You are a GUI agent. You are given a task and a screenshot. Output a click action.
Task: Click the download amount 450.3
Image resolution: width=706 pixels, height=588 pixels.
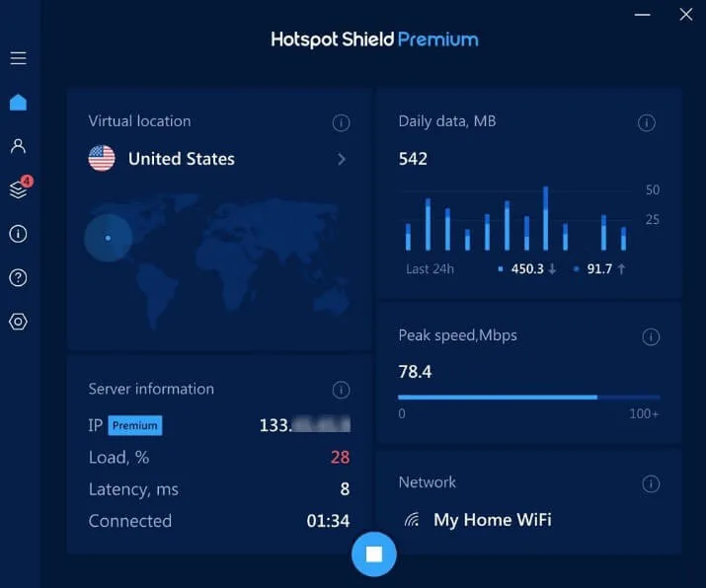[x=527, y=269]
